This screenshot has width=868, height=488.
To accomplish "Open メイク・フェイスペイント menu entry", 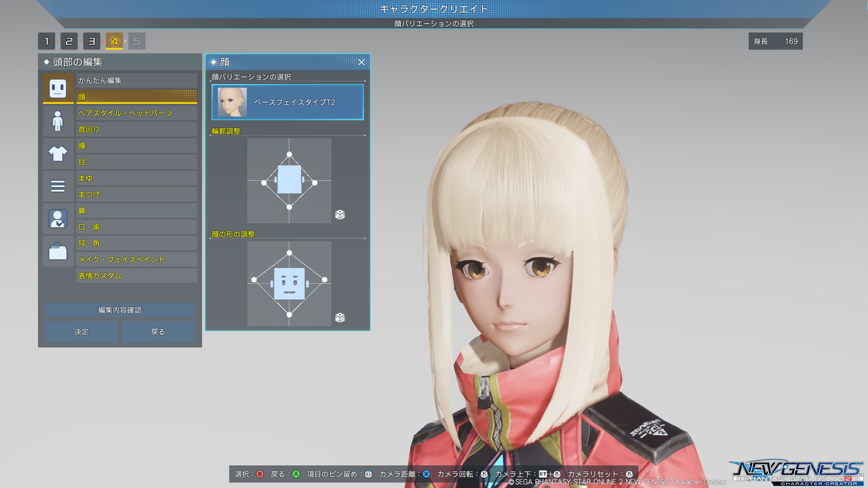I will (x=136, y=260).
